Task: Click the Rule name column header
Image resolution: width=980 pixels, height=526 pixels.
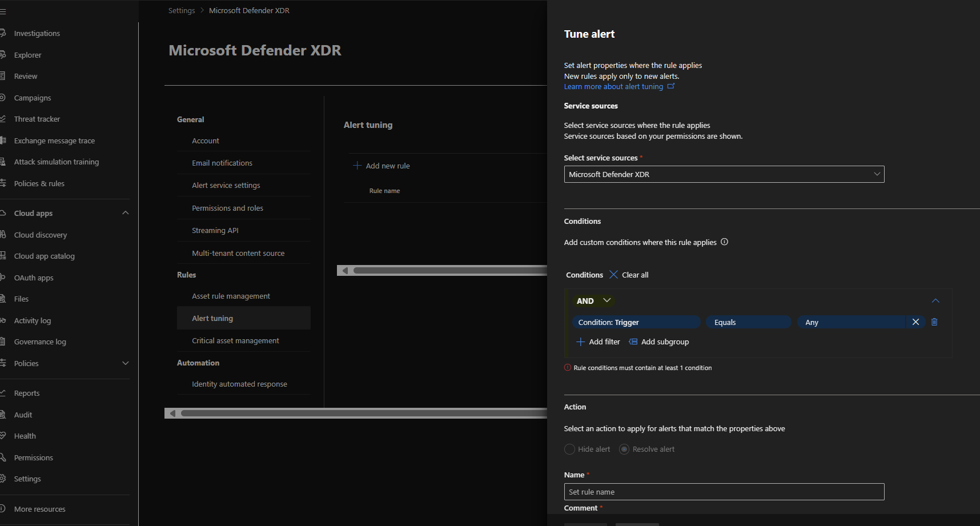Action: pos(384,191)
